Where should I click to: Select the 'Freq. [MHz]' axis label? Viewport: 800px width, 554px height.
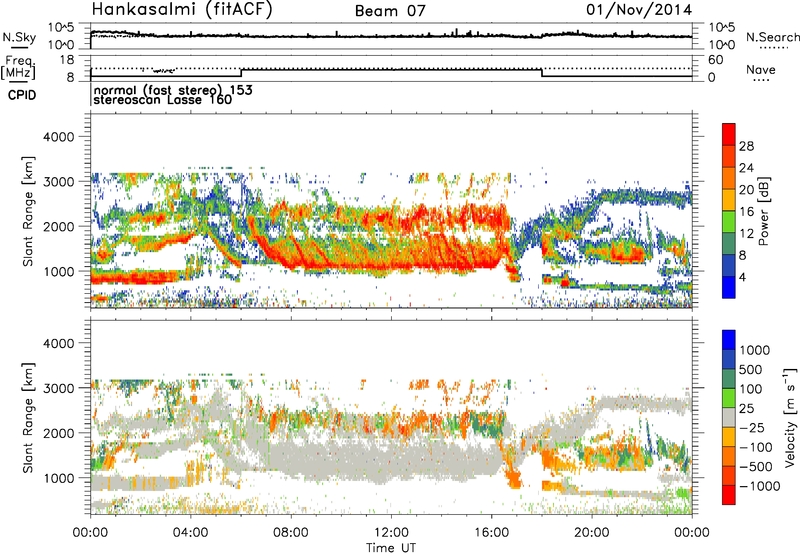pyautogui.click(x=18, y=68)
